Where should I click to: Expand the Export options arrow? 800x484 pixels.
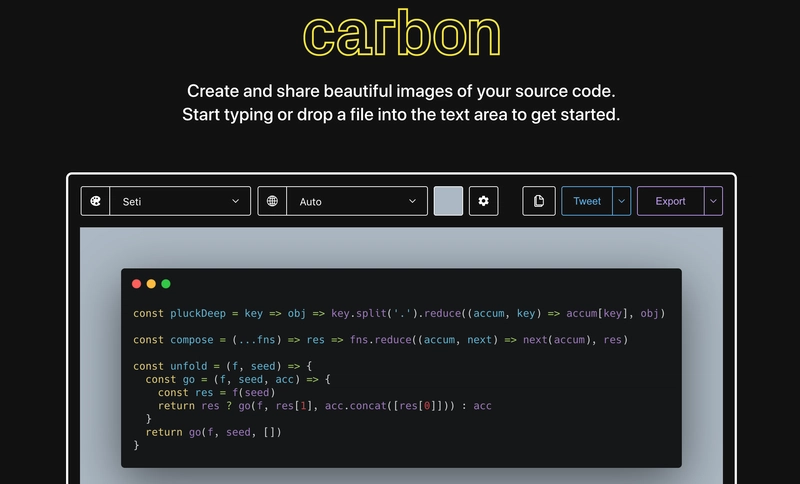pos(713,201)
